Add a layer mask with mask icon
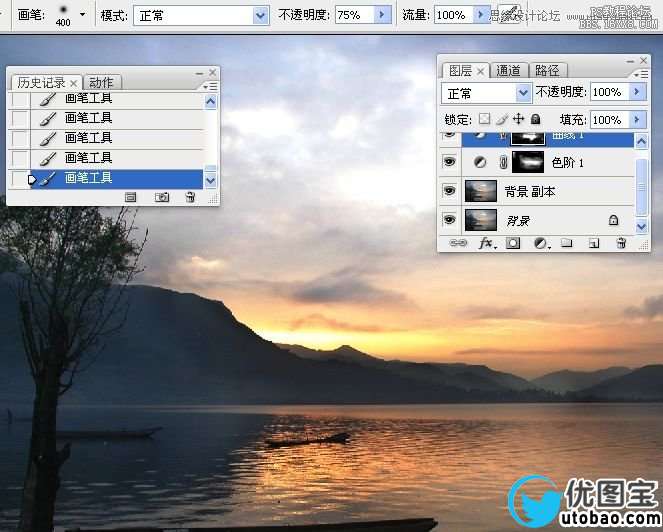Image resolution: width=663 pixels, height=532 pixels. click(513, 243)
